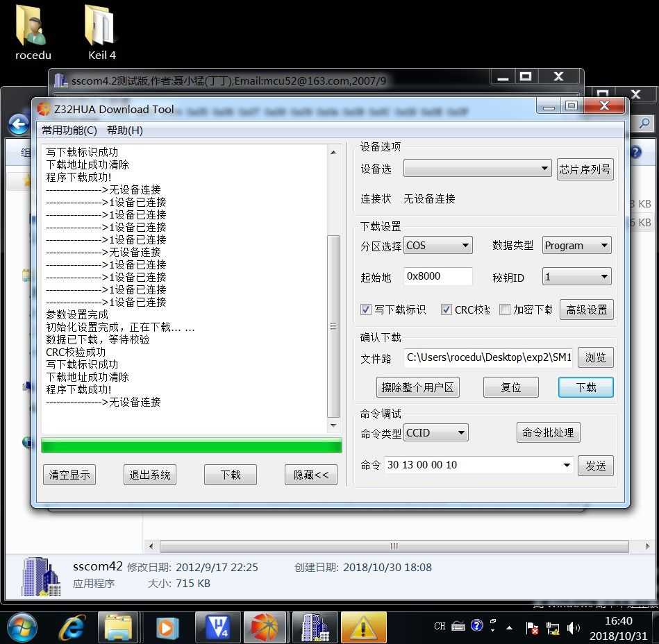Switch to Keil uVision4 in the taskbar
The image size is (659, 644).
217,627
